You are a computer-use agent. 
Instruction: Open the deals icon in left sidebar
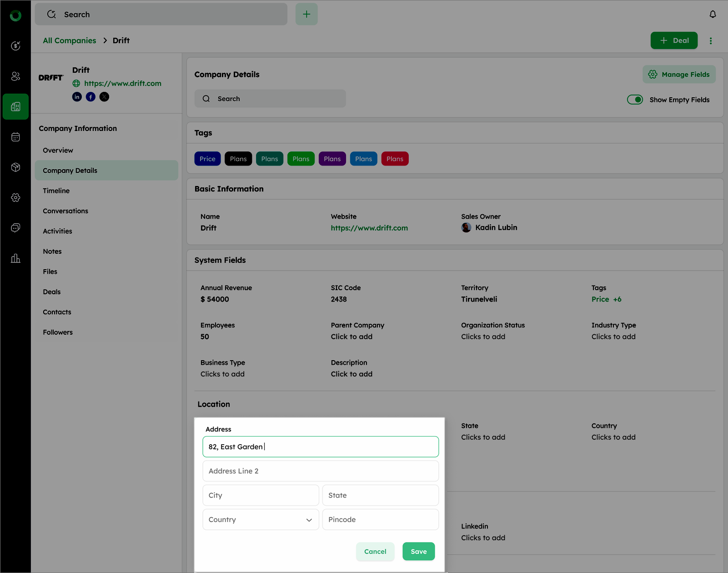(x=15, y=45)
